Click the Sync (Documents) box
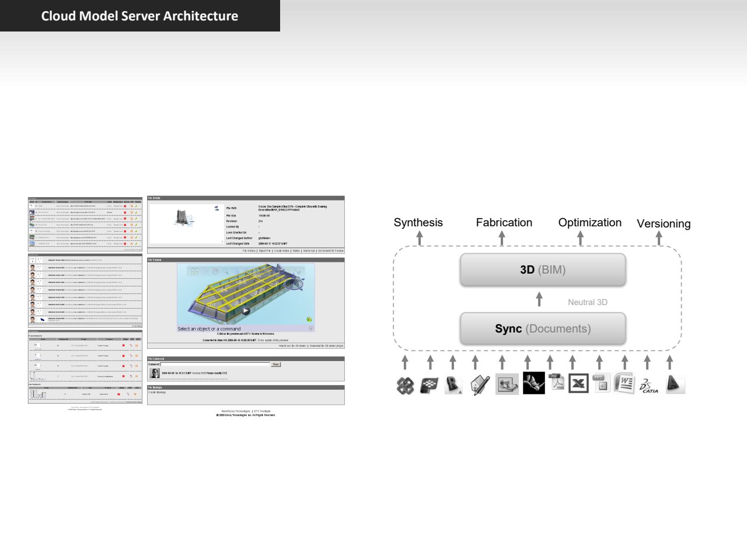Image resolution: width=747 pixels, height=560 pixels. [x=543, y=329]
